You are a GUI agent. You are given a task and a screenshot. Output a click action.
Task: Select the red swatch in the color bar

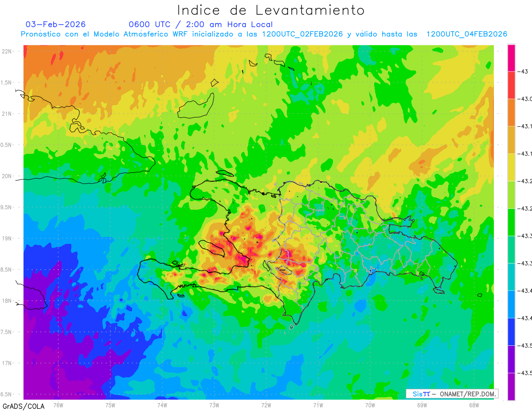[511, 85]
